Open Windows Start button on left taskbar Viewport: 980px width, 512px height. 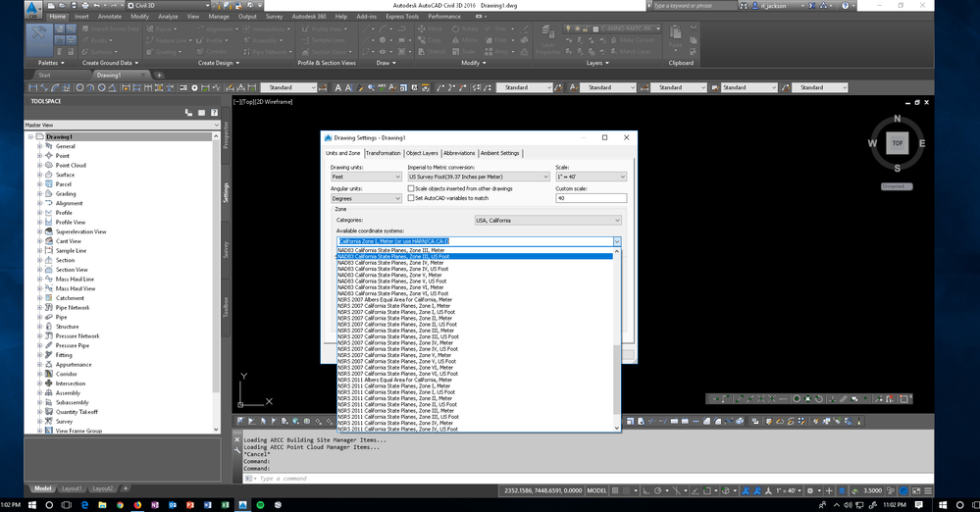click(31, 504)
